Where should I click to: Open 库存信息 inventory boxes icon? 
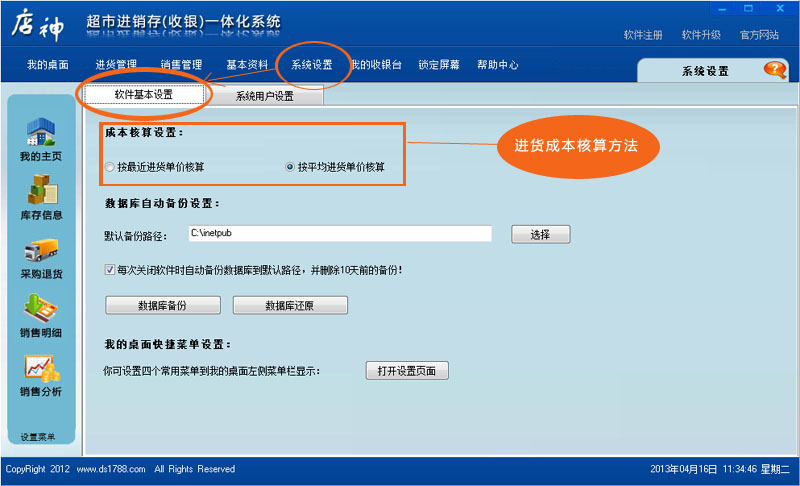(x=41, y=197)
